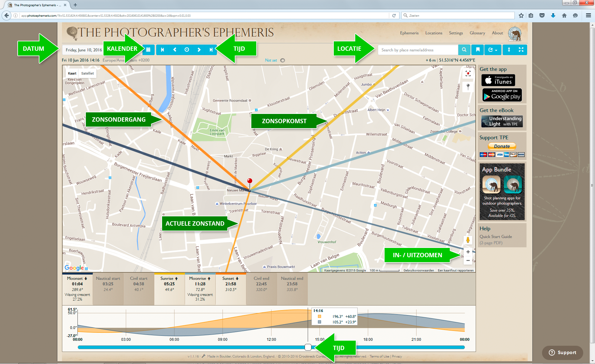Image resolution: width=595 pixels, height=364 pixels.
Task: Open Firefox hamburger menu
Action: [588, 15]
